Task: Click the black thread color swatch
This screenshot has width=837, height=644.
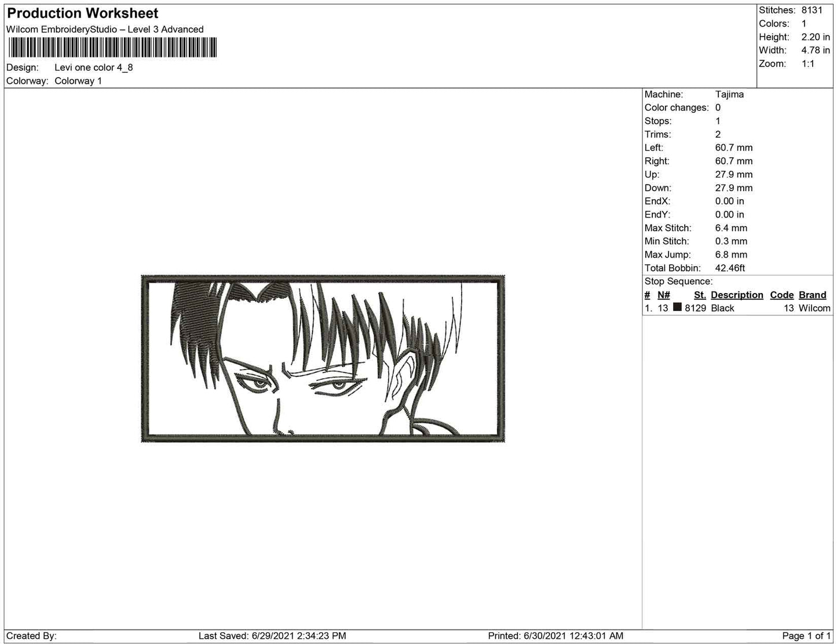Action: (x=677, y=308)
